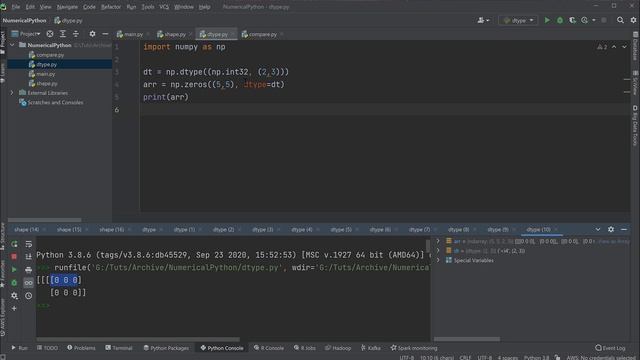Open console tool window gear options

611,229
